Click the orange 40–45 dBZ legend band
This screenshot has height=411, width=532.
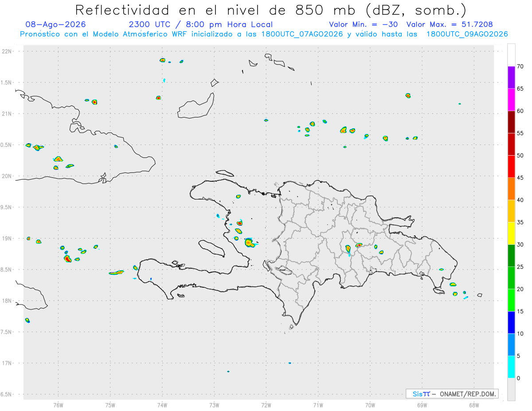coord(511,189)
